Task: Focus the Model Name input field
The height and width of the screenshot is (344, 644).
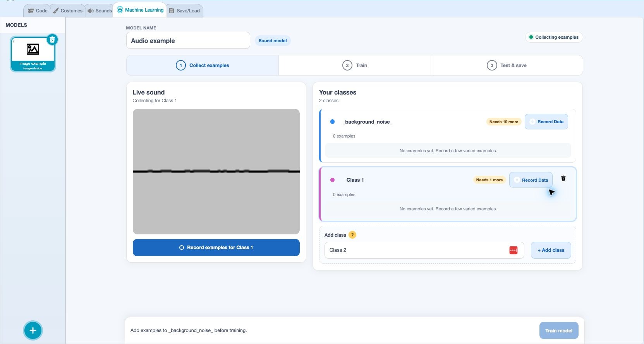Action: (188, 40)
